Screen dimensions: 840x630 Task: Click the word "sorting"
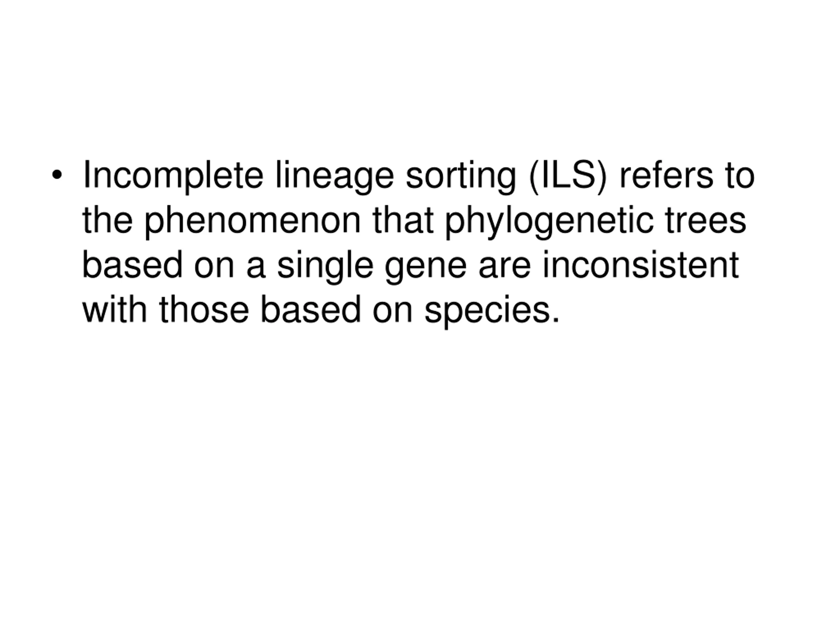tap(461, 176)
